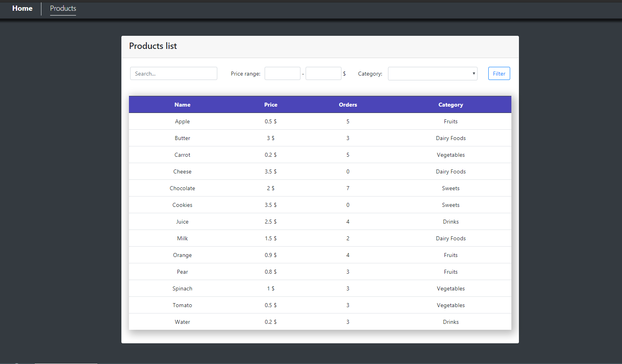
Task: Click the minimum price range field
Action: (x=283, y=73)
